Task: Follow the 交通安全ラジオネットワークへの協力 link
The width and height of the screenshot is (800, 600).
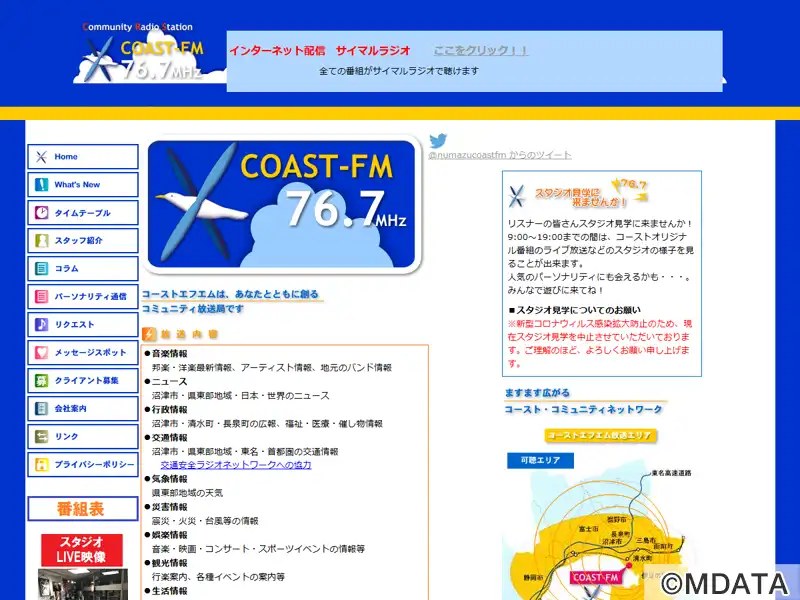Action: point(236,465)
